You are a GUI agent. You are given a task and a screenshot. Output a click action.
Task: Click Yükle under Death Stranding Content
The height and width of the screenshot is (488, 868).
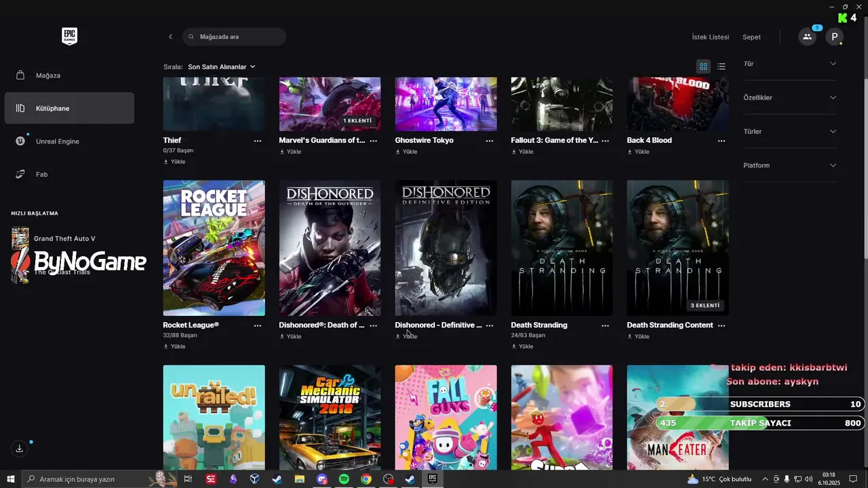click(x=638, y=336)
